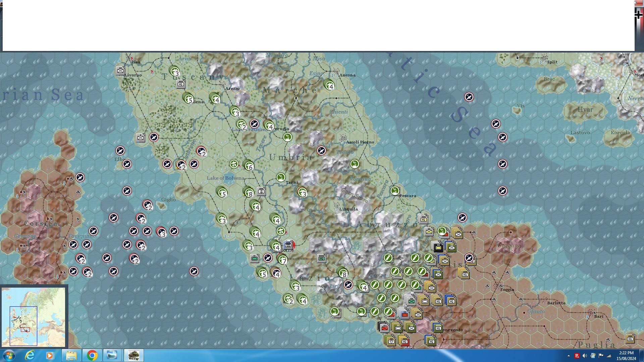Select the infantry counter at Livorno

[120, 71]
